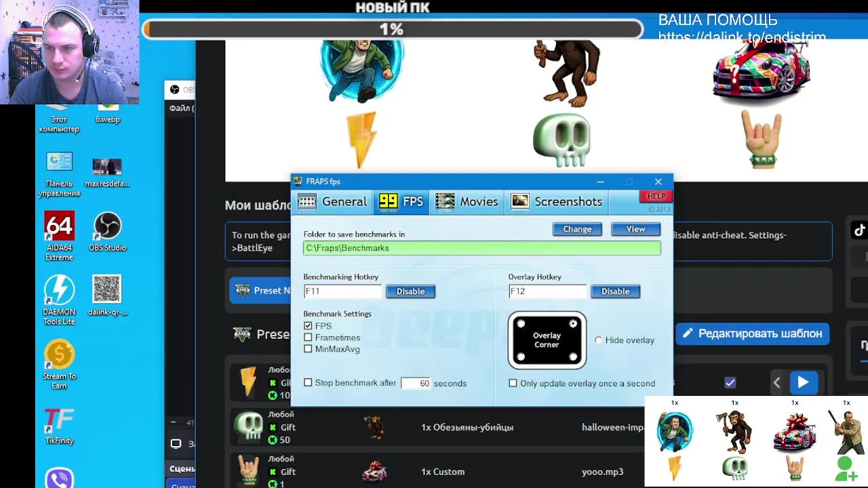
Task: Select top-right overlay corner
Action: click(x=573, y=324)
